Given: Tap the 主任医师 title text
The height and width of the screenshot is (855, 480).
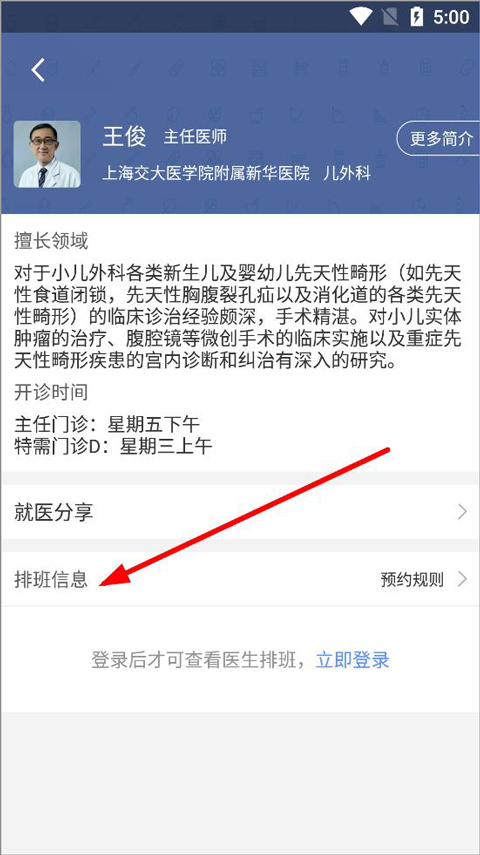Looking at the screenshot, I should point(195,137).
